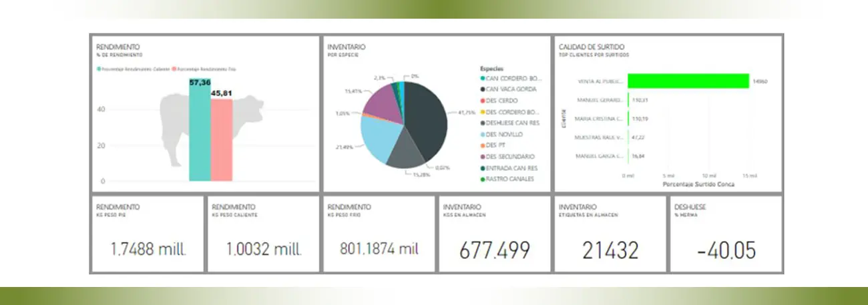This screenshot has width=868, height=305.
Task: Click the green VENTA AL PUBLIC bar
Action: [688, 81]
